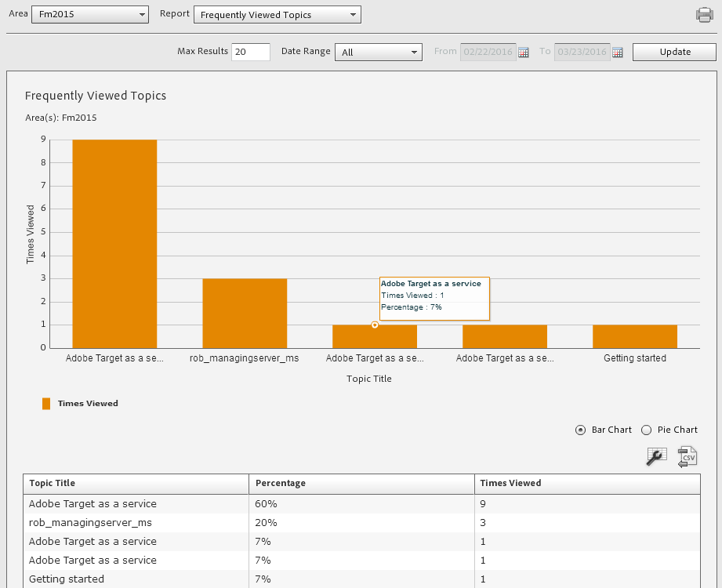This screenshot has height=588, width=722.
Task: Switch the chart to Pie Chart
Action: click(646, 430)
